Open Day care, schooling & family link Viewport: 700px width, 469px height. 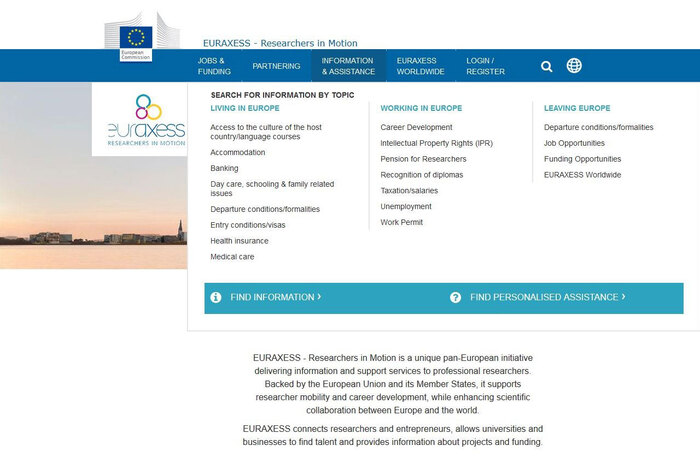click(272, 188)
